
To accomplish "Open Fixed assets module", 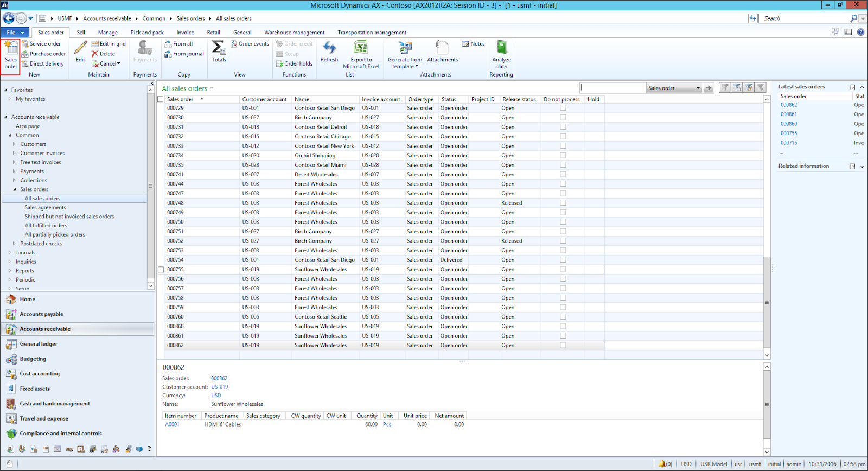I will [78, 389].
